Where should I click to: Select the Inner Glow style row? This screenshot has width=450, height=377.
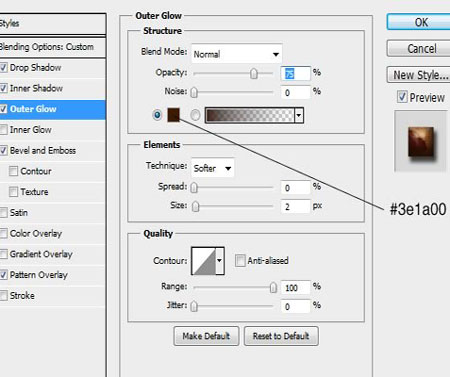[x=53, y=130]
